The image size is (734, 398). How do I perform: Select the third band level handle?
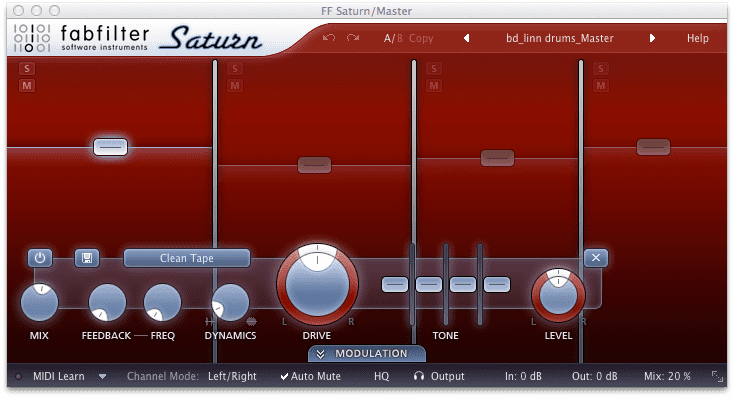pos(498,158)
